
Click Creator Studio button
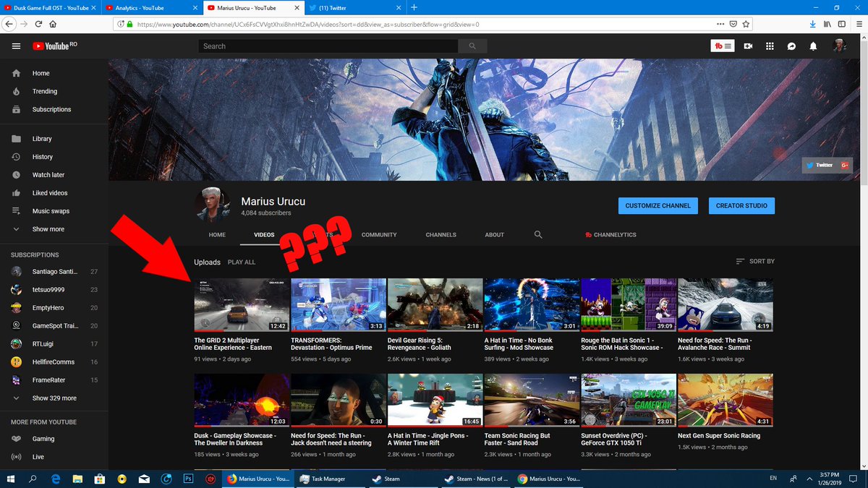pyautogui.click(x=741, y=205)
